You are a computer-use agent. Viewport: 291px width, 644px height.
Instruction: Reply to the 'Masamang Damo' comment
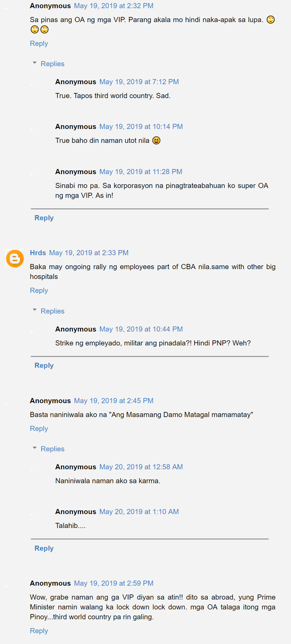[39, 428]
